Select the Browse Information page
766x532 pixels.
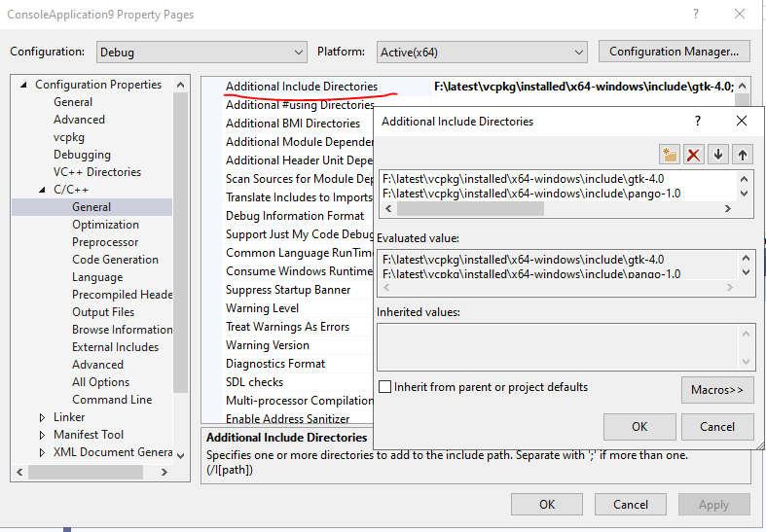coord(122,330)
